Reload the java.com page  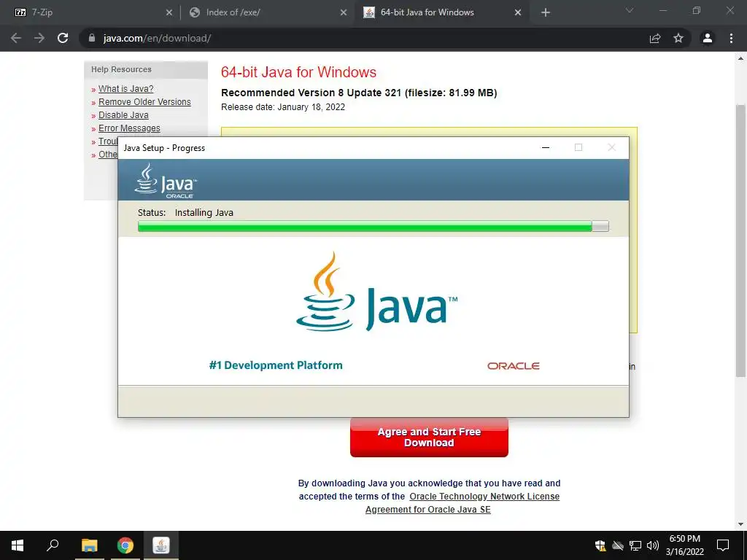point(63,38)
